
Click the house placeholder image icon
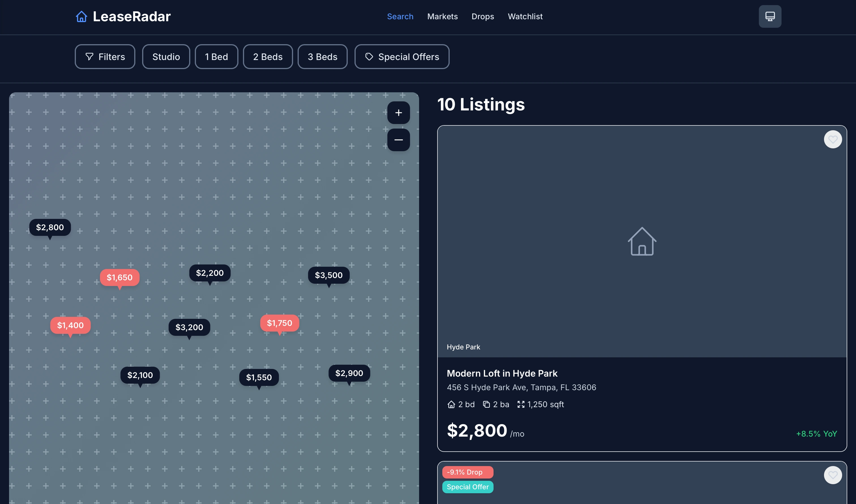click(x=642, y=242)
